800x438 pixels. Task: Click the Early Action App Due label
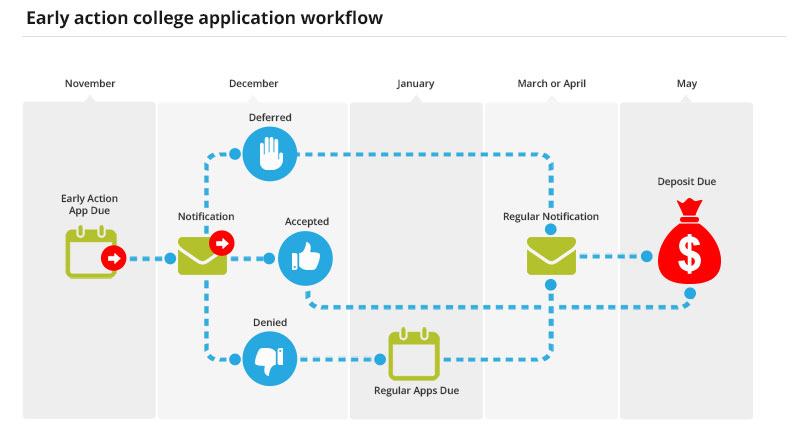click(x=89, y=204)
